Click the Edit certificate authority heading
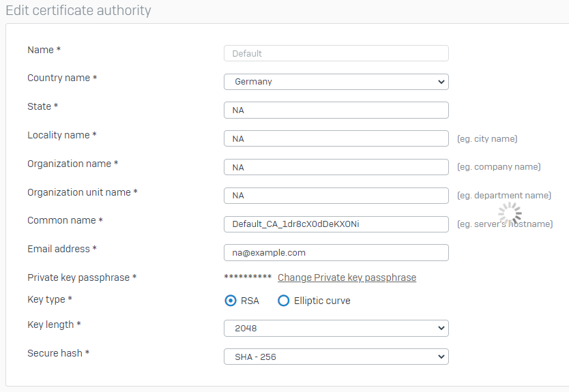This screenshot has width=569, height=392. tap(78, 10)
